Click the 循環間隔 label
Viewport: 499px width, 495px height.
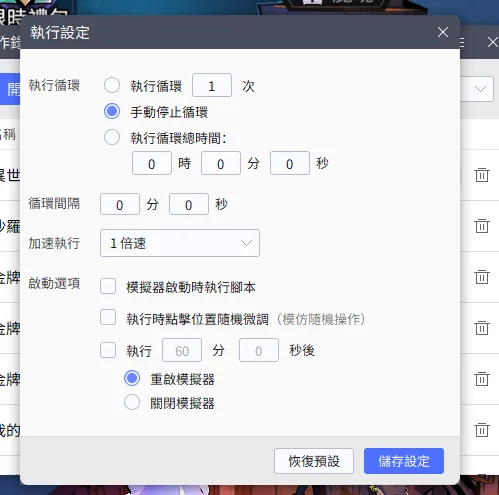point(54,203)
